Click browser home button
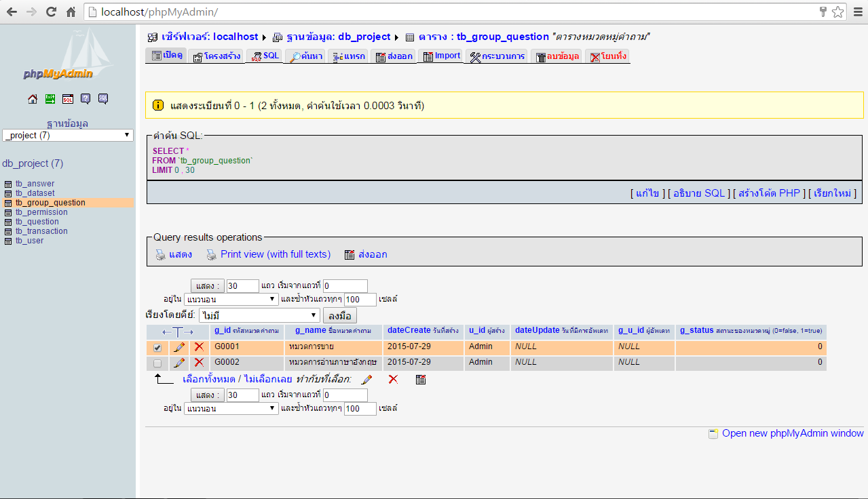The width and height of the screenshot is (868, 499). 71,12
